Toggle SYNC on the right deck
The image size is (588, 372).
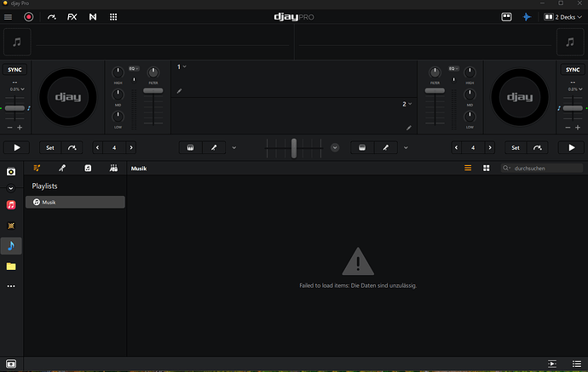573,70
